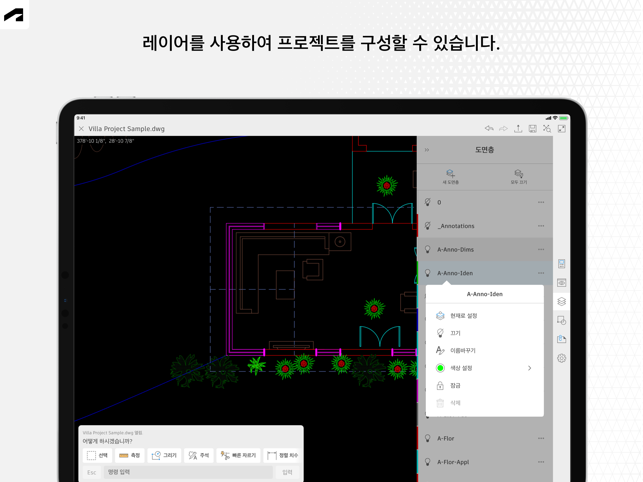
Task: Tap the 새 도면층 new layer icon
Action: 450,174
